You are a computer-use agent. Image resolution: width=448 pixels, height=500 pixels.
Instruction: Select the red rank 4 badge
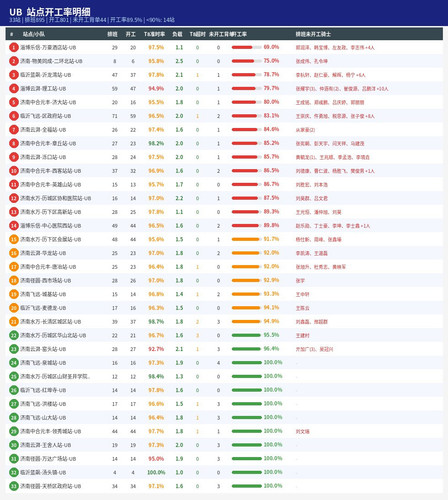(14, 89)
